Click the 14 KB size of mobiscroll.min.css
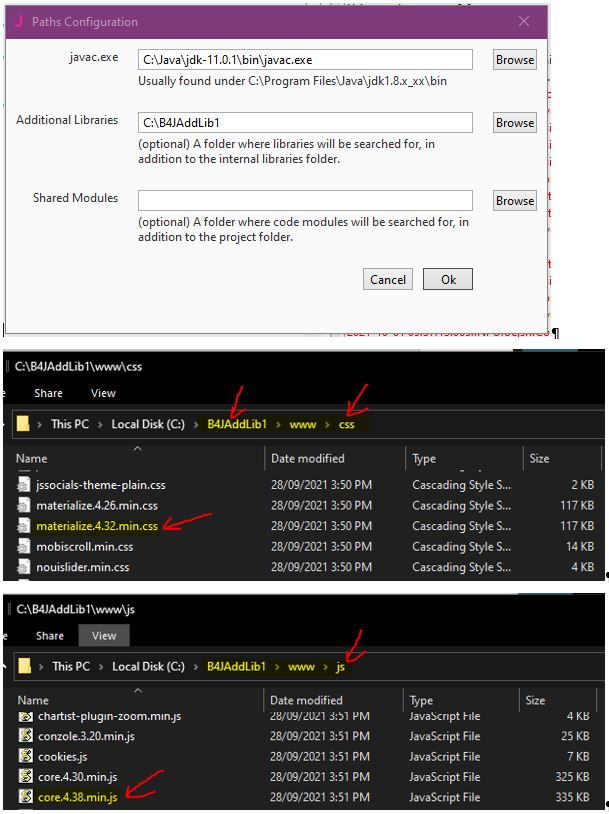The image size is (609, 814). coord(580,547)
